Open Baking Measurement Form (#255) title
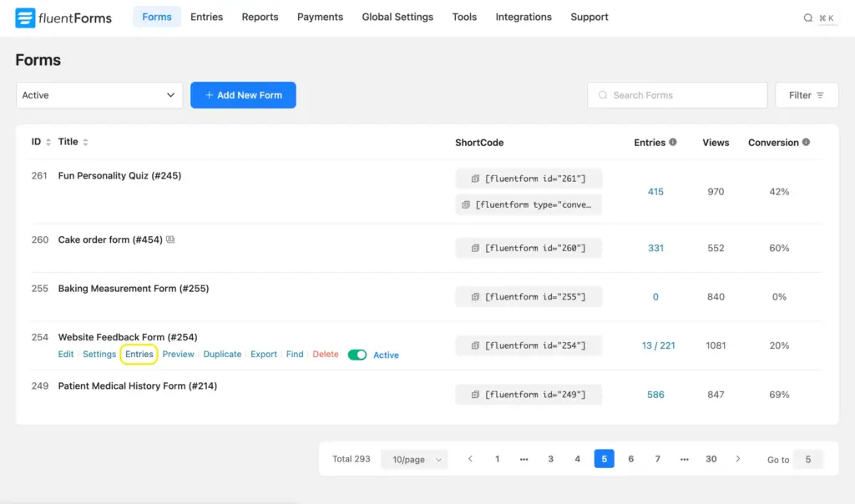 134,288
